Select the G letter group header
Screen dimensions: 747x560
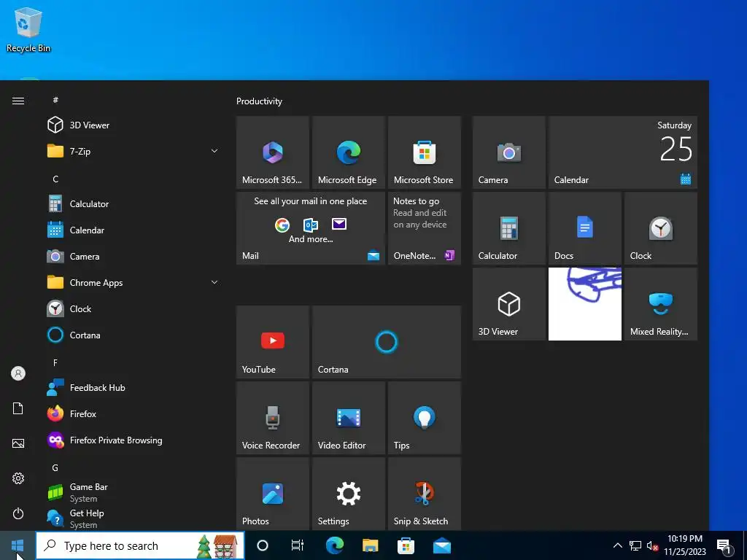(55, 467)
